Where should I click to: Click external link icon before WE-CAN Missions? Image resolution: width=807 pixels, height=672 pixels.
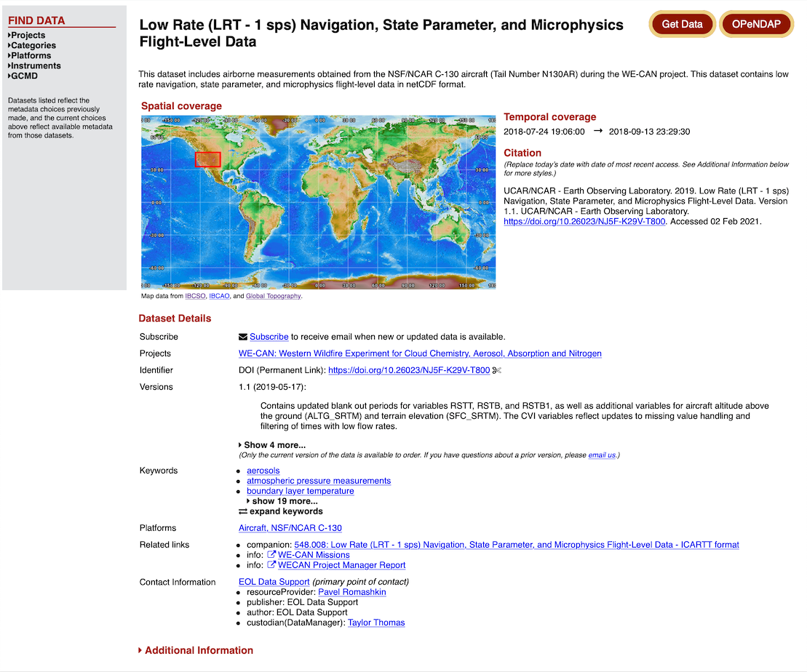click(271, 555)
